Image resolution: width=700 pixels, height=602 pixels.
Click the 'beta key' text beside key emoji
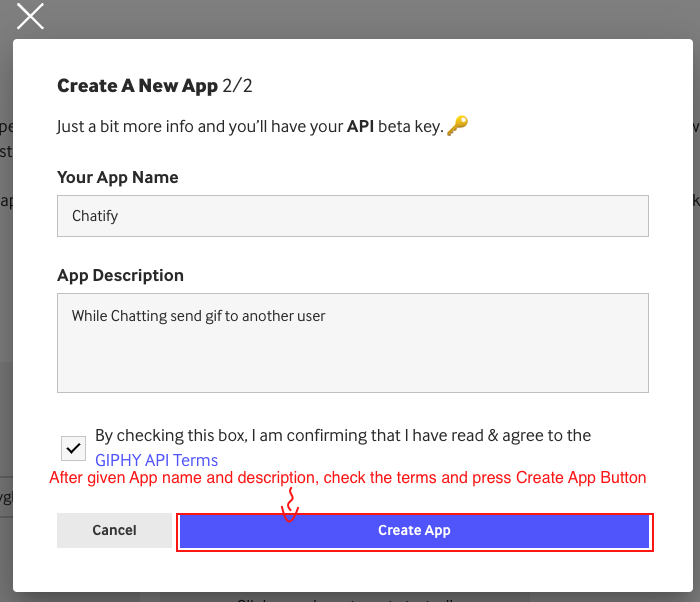(411, 127)
